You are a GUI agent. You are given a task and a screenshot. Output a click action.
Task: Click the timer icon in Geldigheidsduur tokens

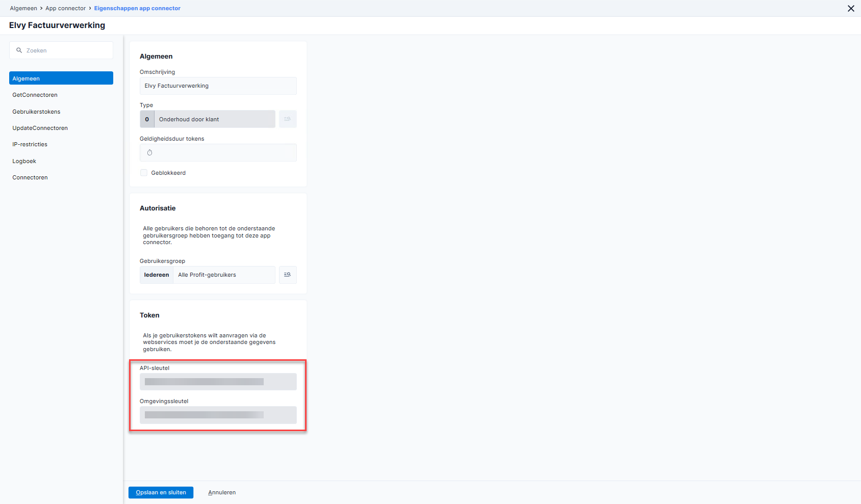[x=149, y=153]
